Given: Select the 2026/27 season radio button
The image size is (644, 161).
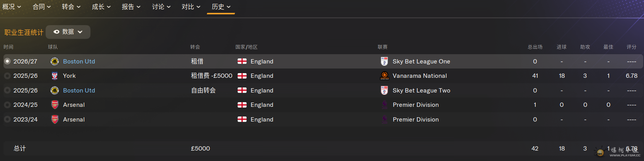Looking at the screenshot, I should [x=7, y=61].
